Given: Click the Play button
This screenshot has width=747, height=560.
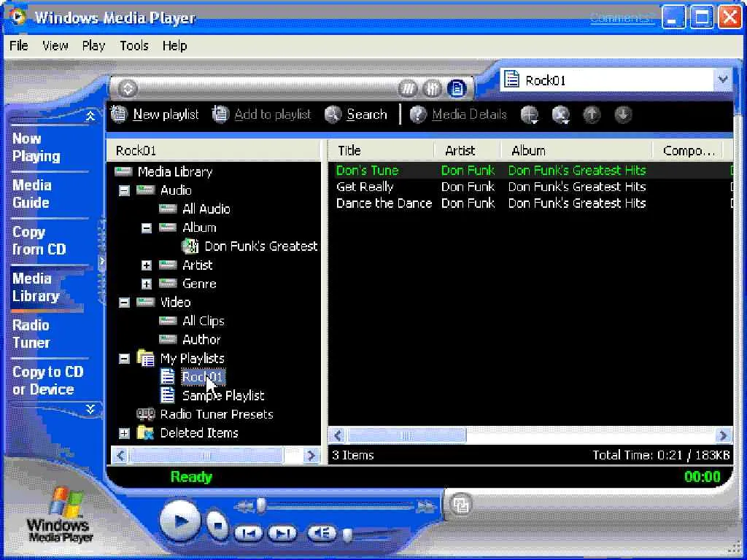Looking at the screenshot, I should point(180,522).
